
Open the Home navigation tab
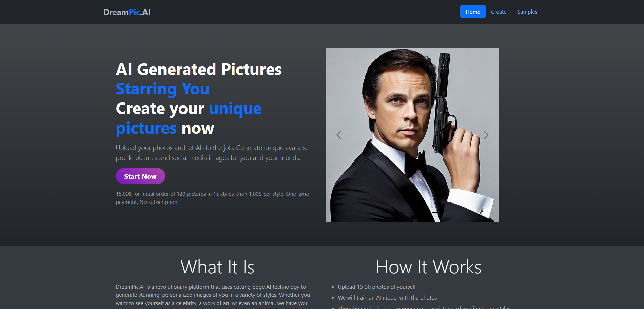coord(472,12)
